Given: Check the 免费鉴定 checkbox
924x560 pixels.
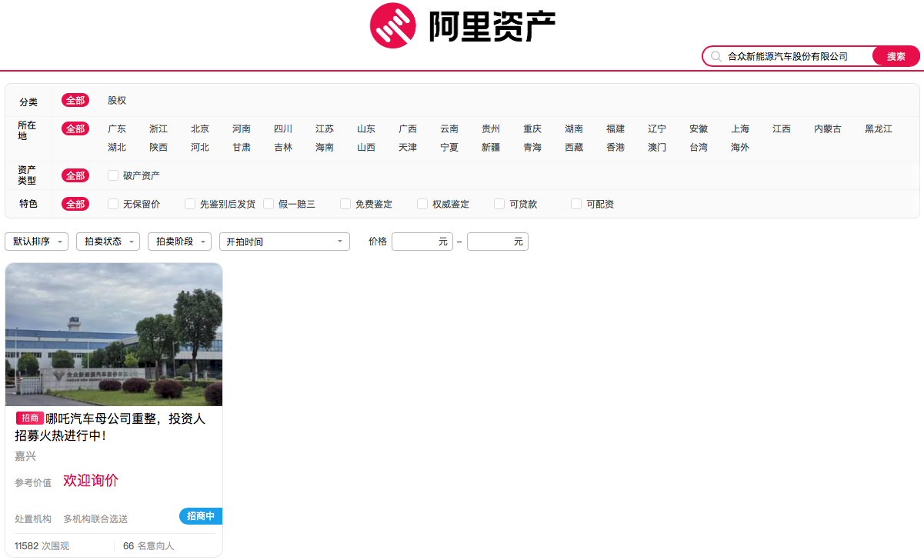Looking at the screenshot, I should (345, 204).
